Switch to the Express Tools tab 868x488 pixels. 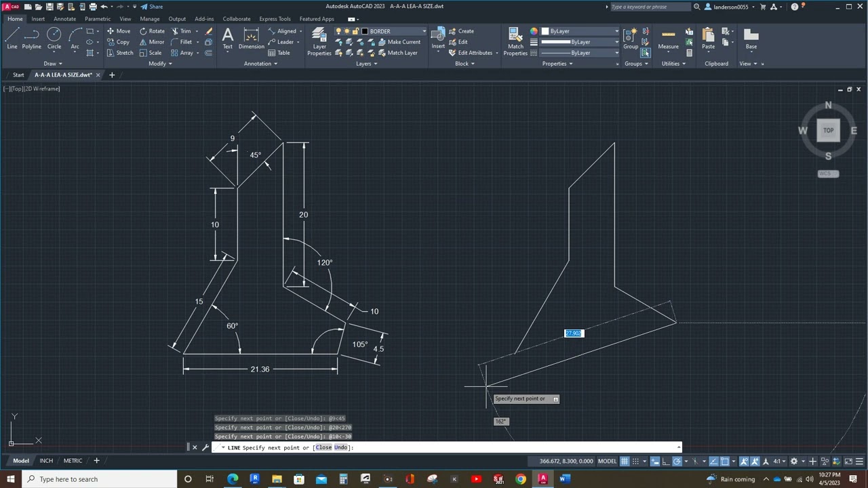275,19
